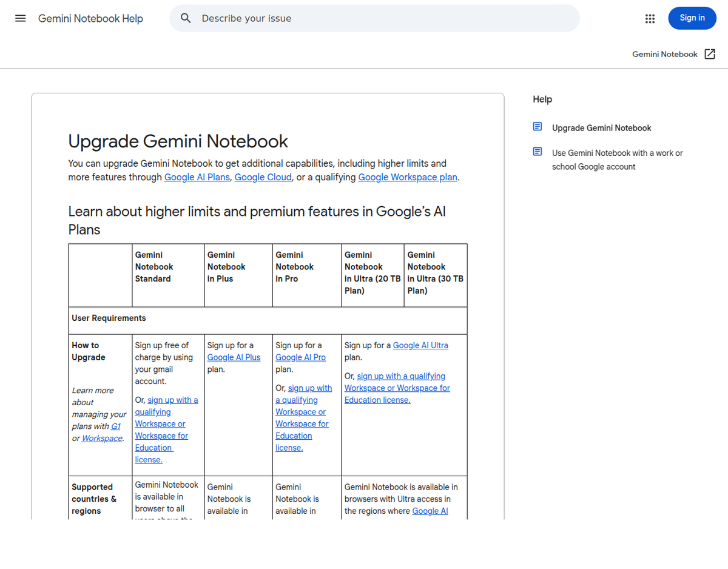
Task: Open the Workspace link under Learn more
Action: coord(102,438)
